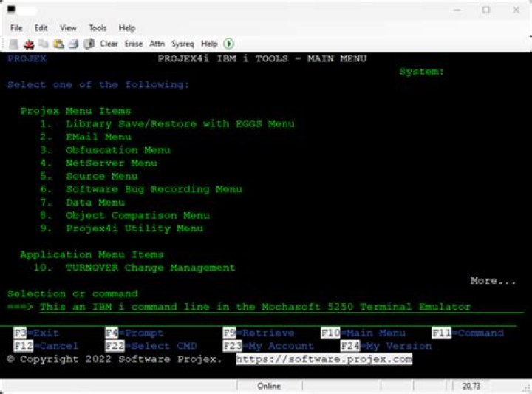Click the Projex Menu Items heading
The width and height of the screenshot is (532, 394).
click(x=75, y=111)
